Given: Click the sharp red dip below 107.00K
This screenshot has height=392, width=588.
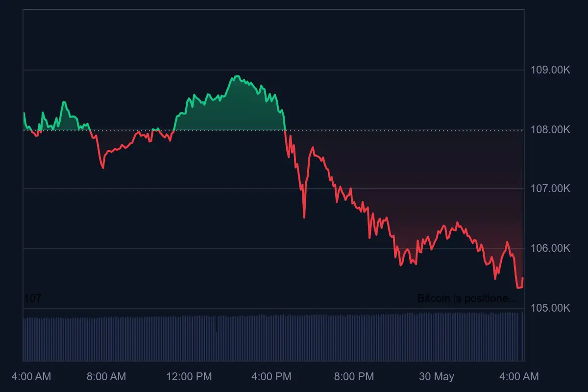Looking at the screenshot, I should [x=304, y=217].
